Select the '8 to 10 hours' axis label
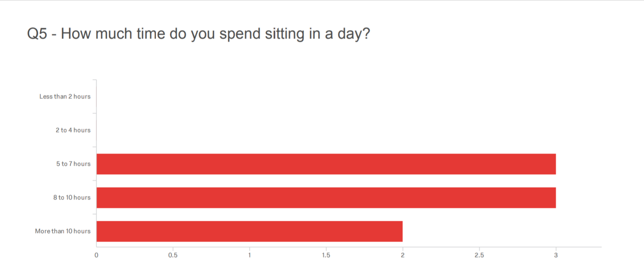The height and width of the screenshot is (271, 644). point(72,197)
